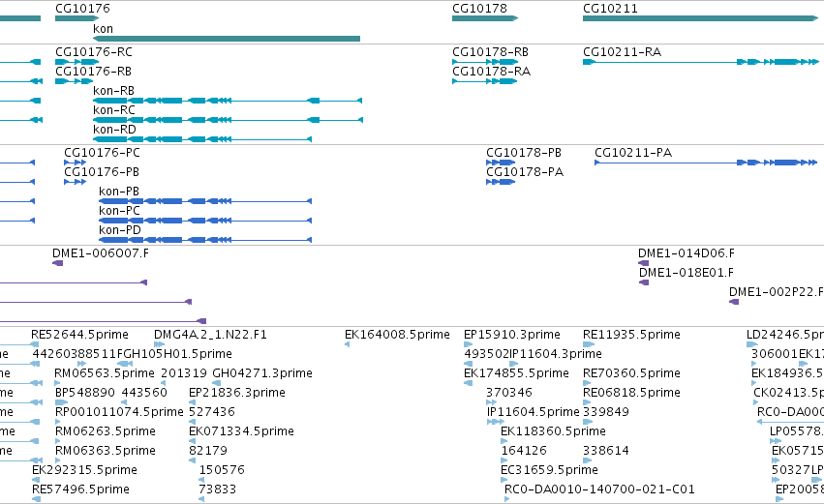Select the EK292315.5prime EST label
Viewport: 824px width, 504px height.
coord(84,470)
